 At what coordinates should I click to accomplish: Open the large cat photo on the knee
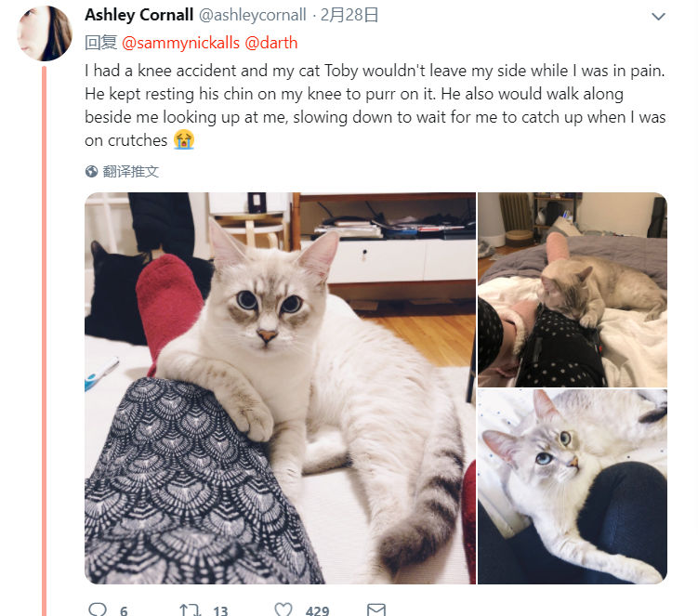click(280, 387)
